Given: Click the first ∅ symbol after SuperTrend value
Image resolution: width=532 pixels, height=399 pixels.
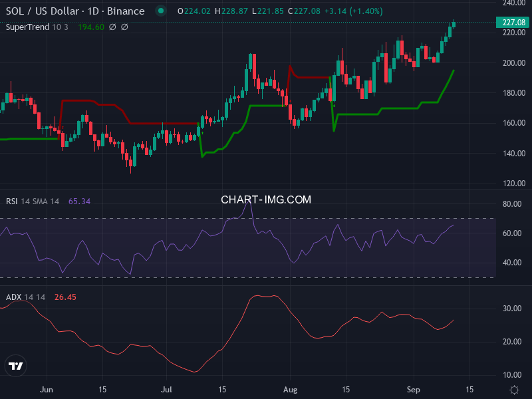Looking at the screenshot, I should 112,27.
